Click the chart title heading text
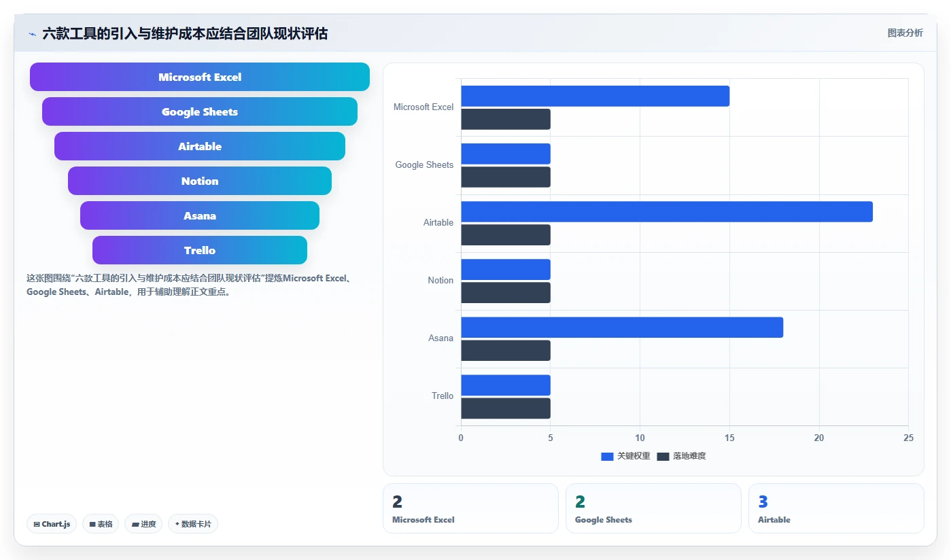 (185, 33)
